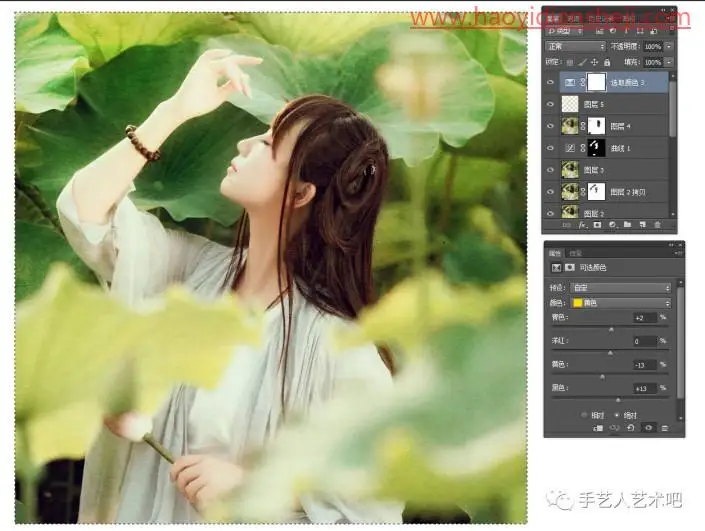This screenshot has width=705, height=531.
Task: Hide the 选取颜色 3 layer
Action: [x=550, y=83]
